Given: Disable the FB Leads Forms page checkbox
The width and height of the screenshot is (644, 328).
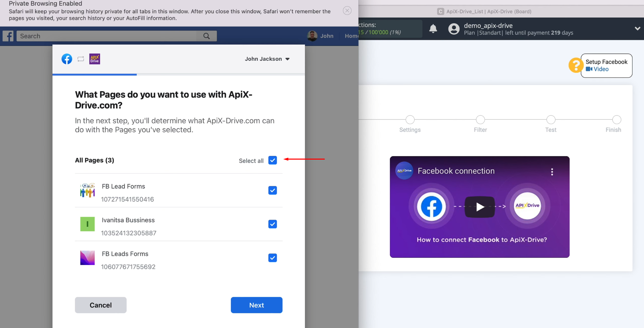Looking at the screenshot, I should point(272,257).
